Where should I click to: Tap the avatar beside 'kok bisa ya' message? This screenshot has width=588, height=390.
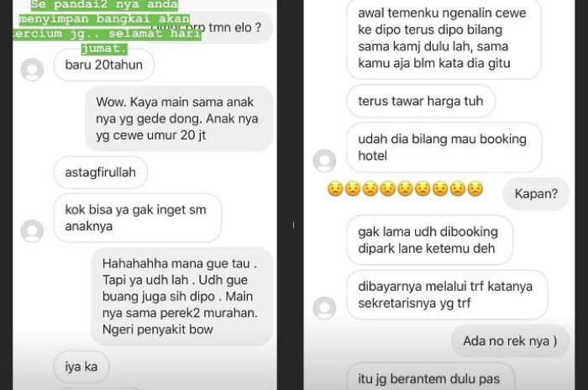32,231
